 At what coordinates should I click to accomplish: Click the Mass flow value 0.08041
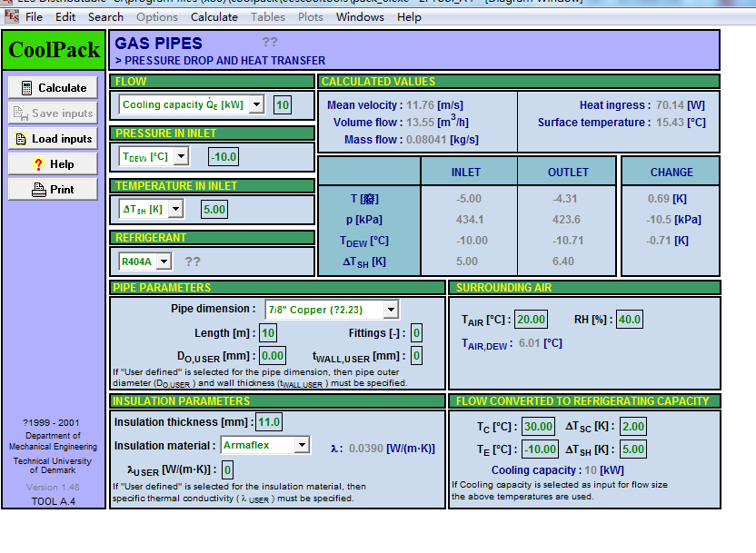(426, 140)
